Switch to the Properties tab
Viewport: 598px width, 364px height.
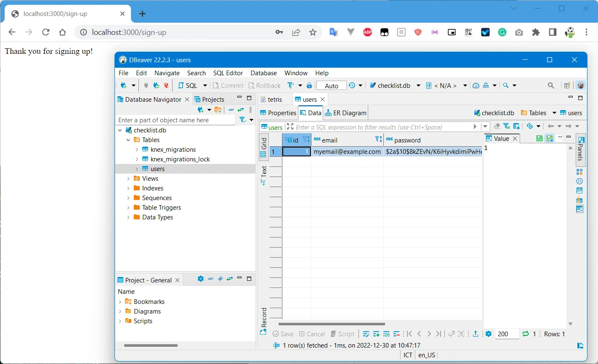click(278, 113)
